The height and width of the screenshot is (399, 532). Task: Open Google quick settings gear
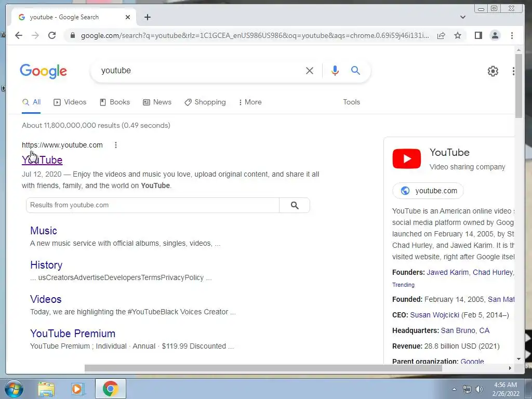(493, 71)
